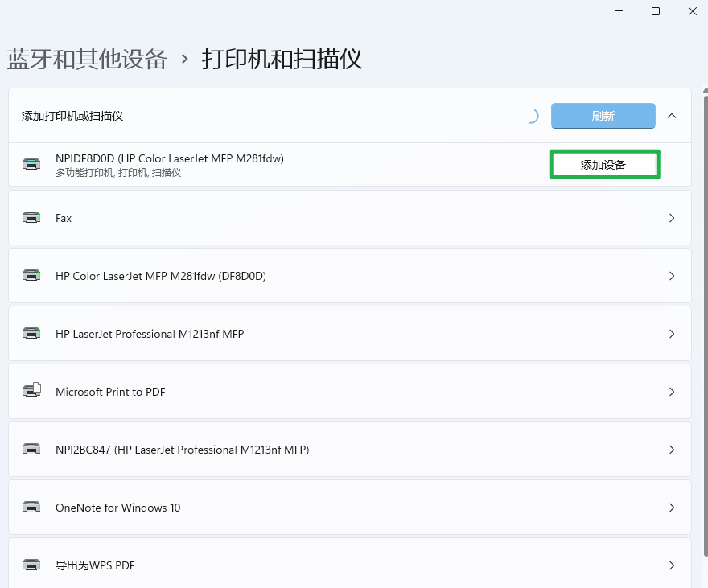
Task: Click the NPIDF8D0D discovered printer name
Action: pos(169,158)
